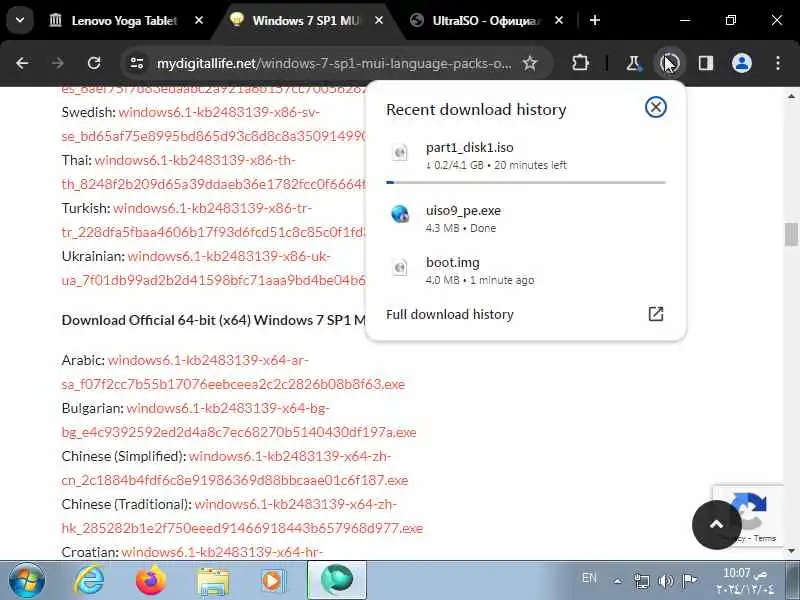Viewport: 800px width, 600px height.
Task: Select the part1_disk1.iso download entry
Action: tap(526, 156)
